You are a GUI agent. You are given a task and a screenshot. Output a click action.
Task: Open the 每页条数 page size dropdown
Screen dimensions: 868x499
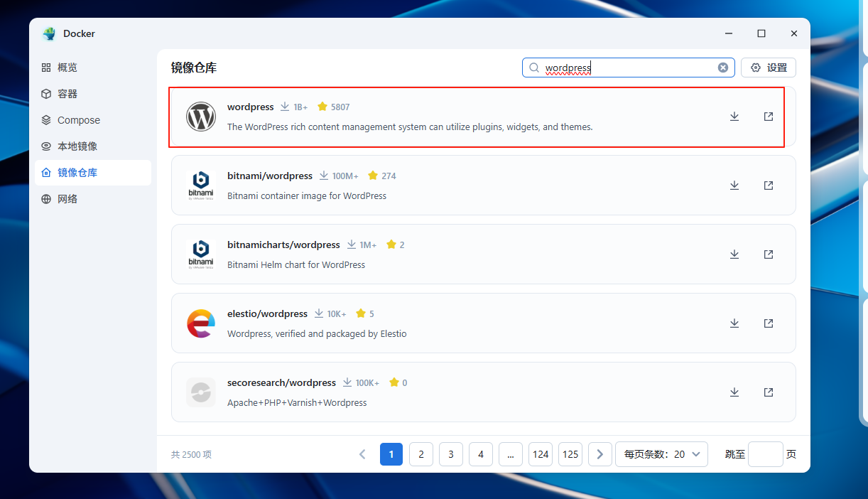pos(661,454)
